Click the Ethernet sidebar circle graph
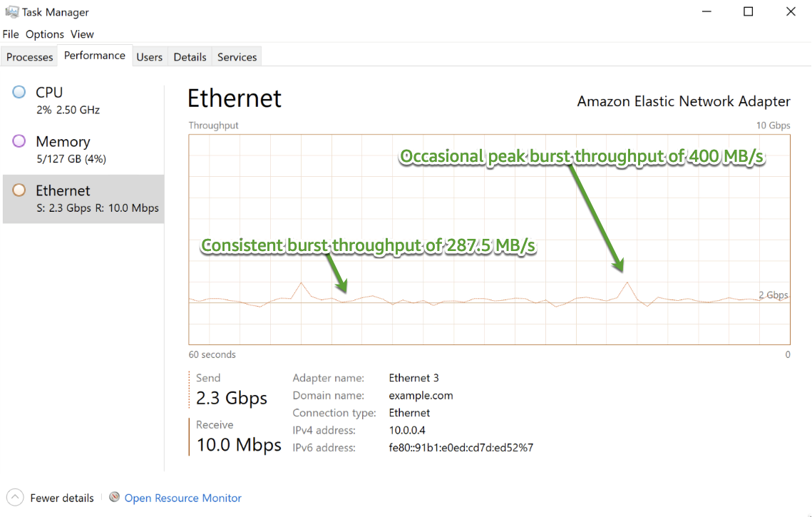 pos(19,190)
